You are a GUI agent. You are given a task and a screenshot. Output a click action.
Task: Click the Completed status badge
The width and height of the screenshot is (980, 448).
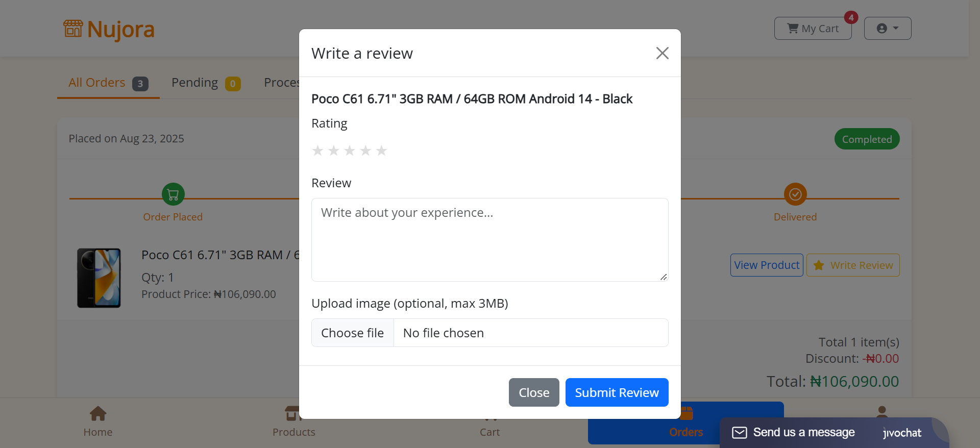tap(867, 139)
